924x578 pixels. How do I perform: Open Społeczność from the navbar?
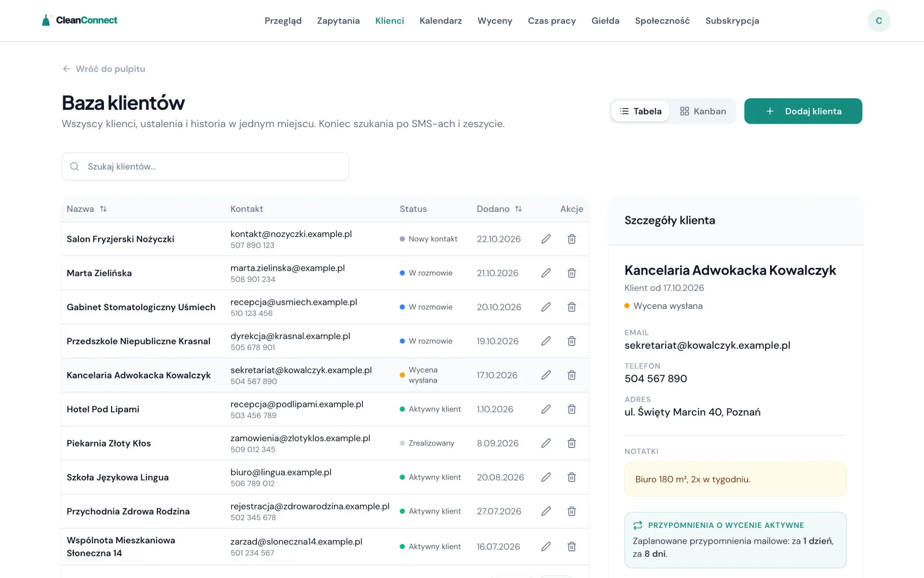click(x=662, y=21)
